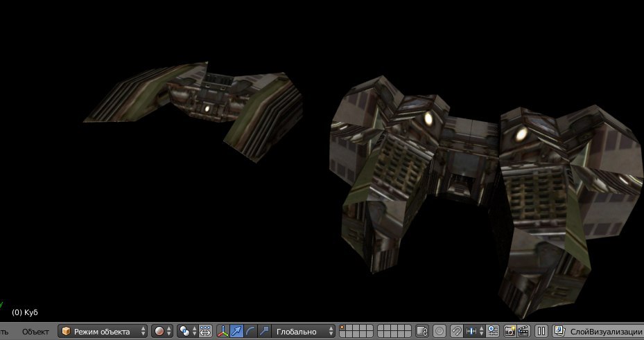Open the СлойВизуализации render layer dropdown
644x340 pixels.
click(x=598, y=331)
